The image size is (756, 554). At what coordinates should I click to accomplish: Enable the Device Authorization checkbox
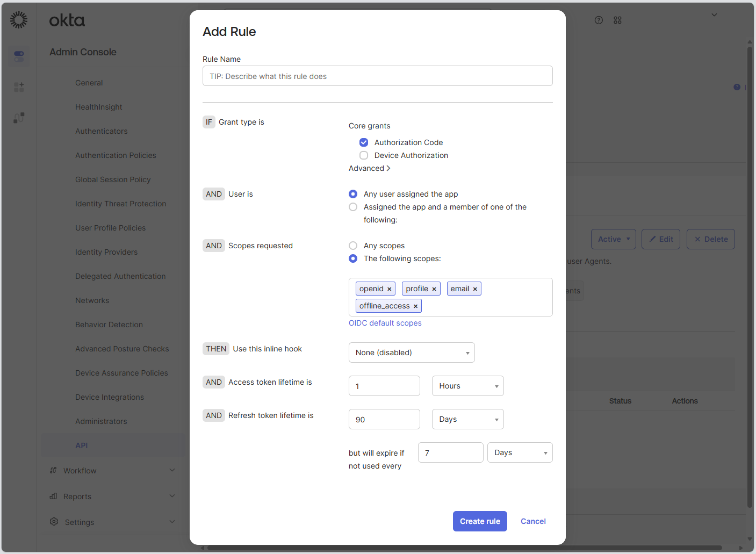(x=364, y=155)
